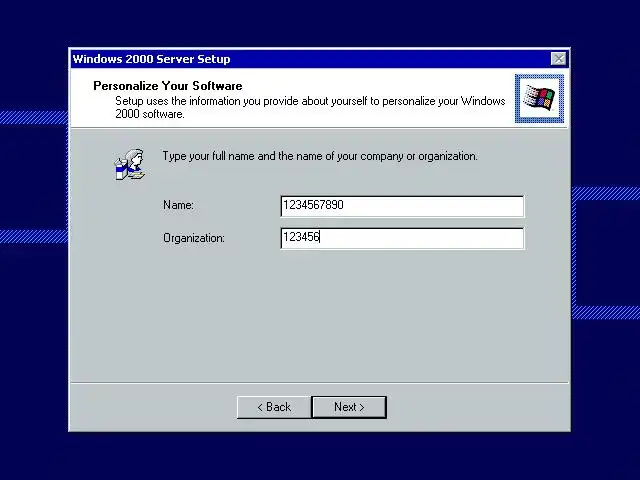Click into the Organization text box
The height and width of the screenshot is (480, 640).
pyautogui.click(x=402, y=238)
